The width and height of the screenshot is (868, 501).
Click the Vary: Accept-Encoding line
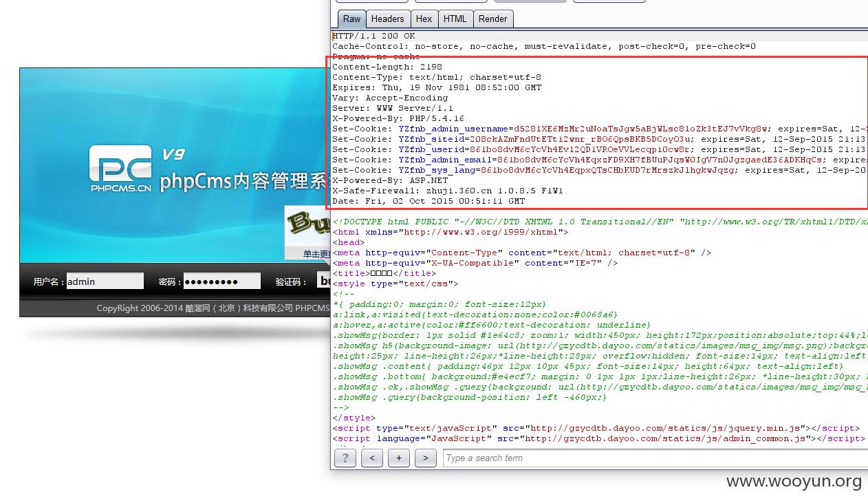390,98
